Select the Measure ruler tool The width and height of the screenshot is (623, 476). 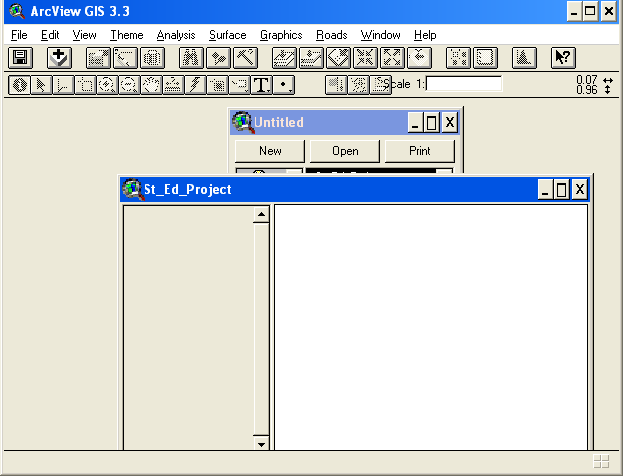tap(173, 85)
